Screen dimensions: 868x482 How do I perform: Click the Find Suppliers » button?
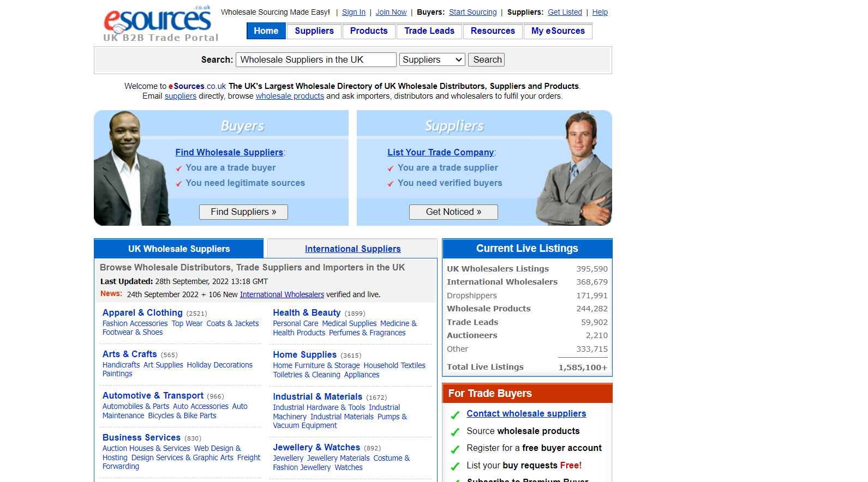pyautogui.click(x=243, y=212)
